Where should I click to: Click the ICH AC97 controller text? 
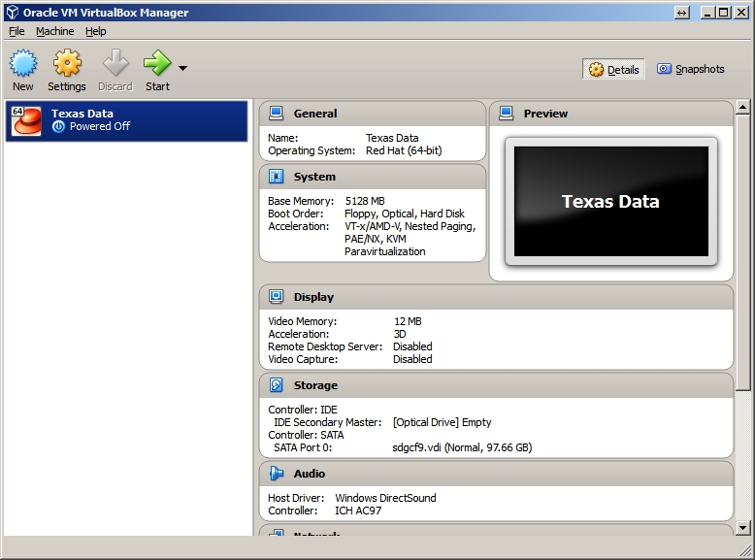(358, 511)
